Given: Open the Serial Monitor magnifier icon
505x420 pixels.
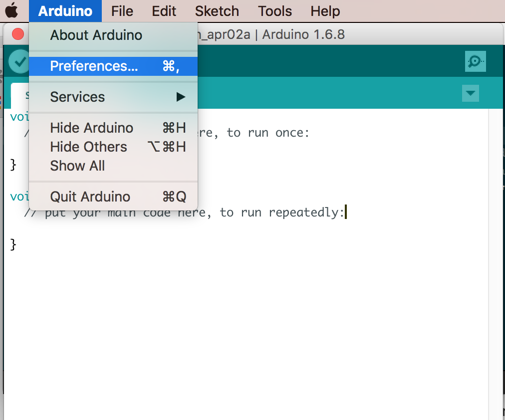Looking at the screenshot, I should (475, 61).
